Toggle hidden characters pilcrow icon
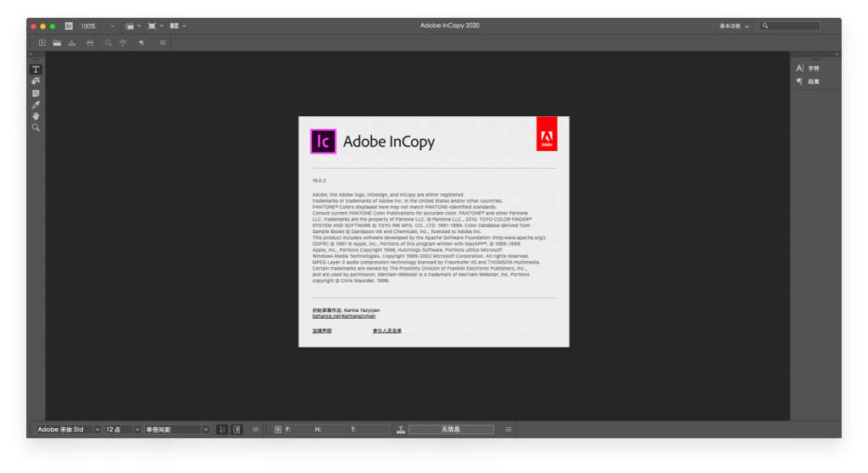This screenshot has height=473, width=868. click(142, 42)
